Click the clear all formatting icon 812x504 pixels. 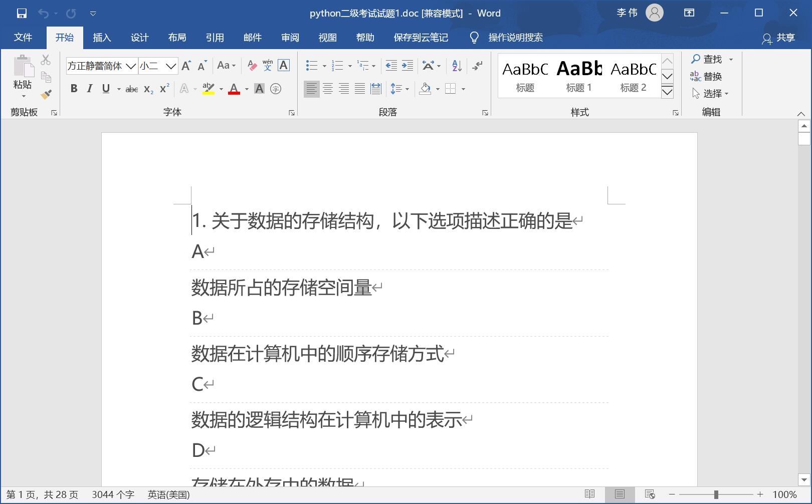[x=252, y=65]
